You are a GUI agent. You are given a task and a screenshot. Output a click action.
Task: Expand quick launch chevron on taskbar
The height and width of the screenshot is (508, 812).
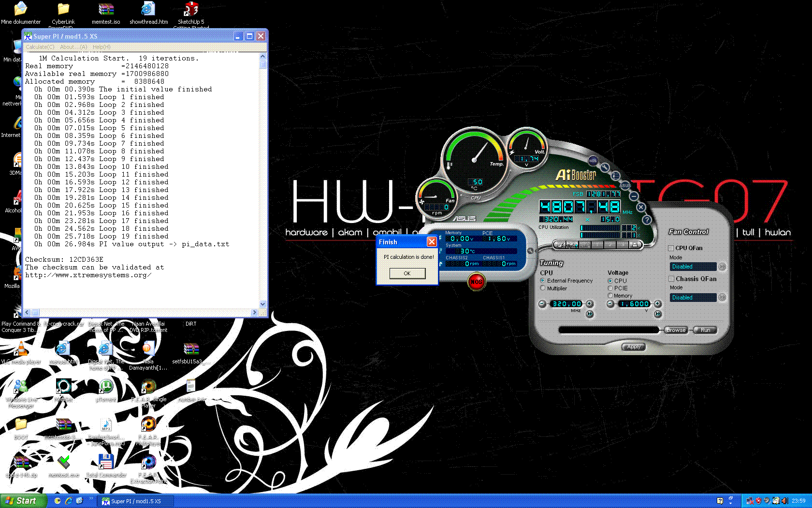[91, 498]
